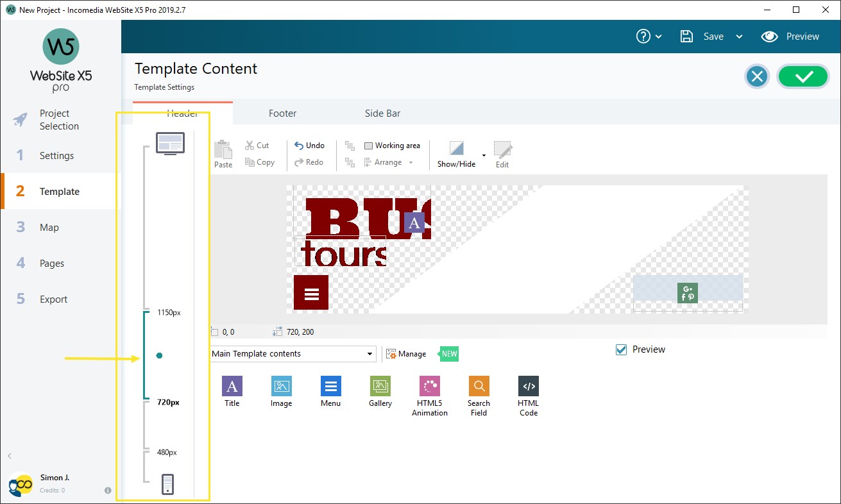Open step 4 Pages

point(60,264)
